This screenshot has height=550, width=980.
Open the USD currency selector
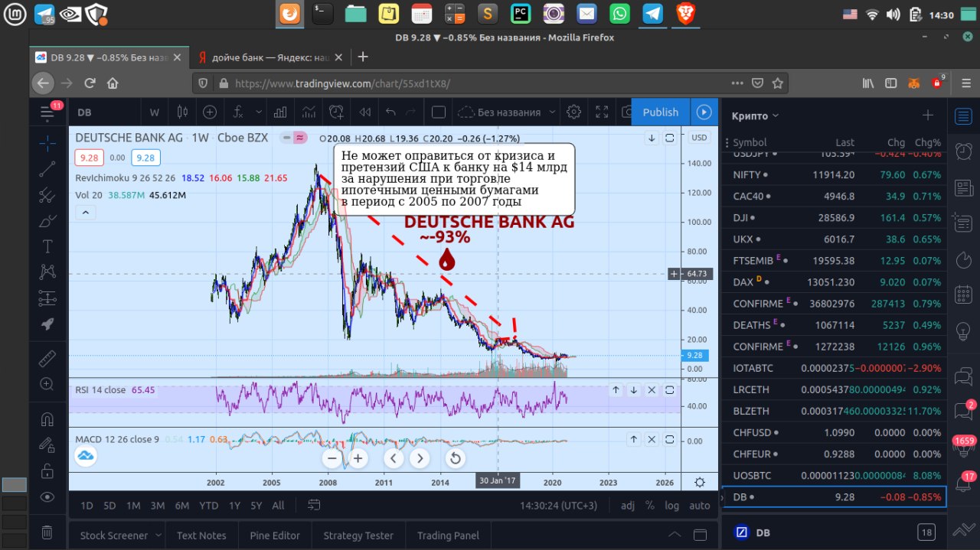pyautogui.click(x=699, y=138)
